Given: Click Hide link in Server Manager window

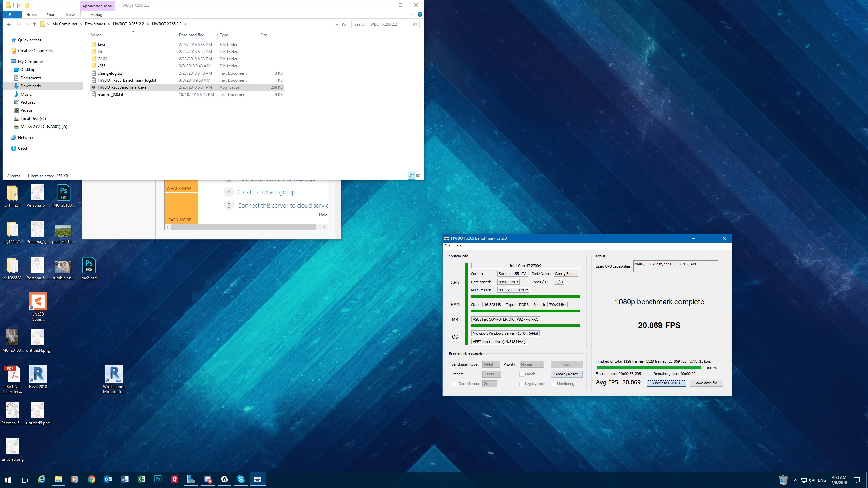Looking at the screenshot, I should (x=323, y=215).
